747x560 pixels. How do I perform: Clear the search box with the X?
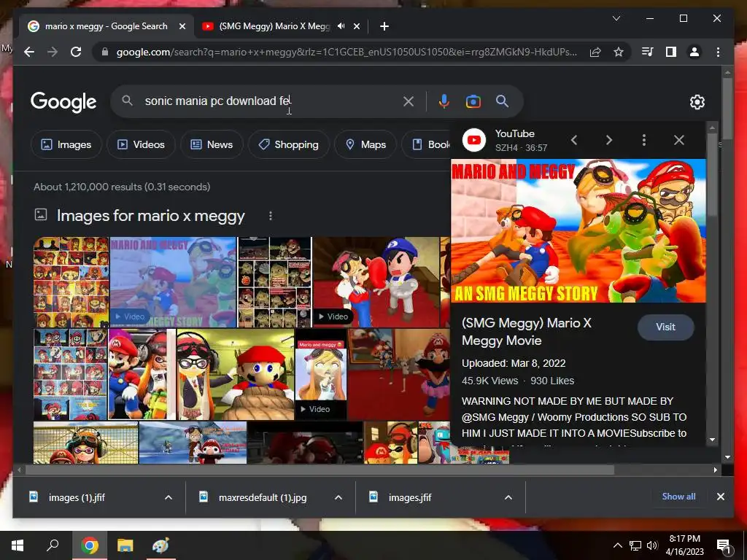point(409,101)
